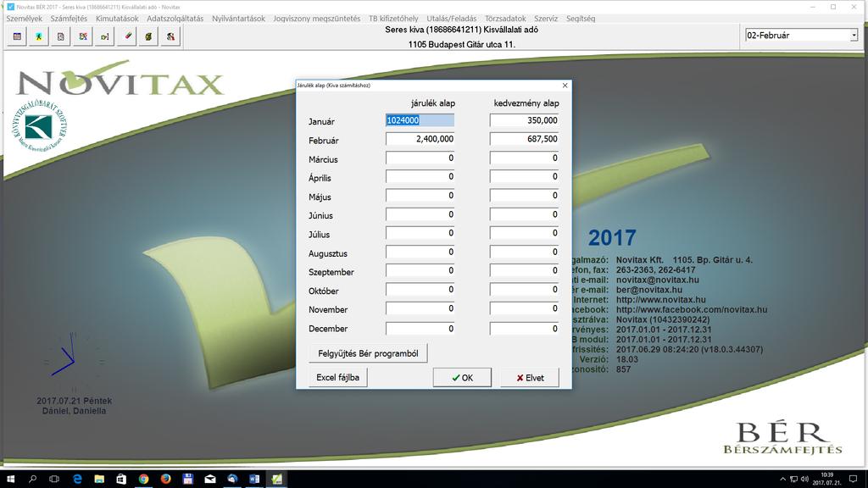The width and height of the screenshot is (868, 488).
Task: Open the network status tray icon
Action: click(793, 480)
